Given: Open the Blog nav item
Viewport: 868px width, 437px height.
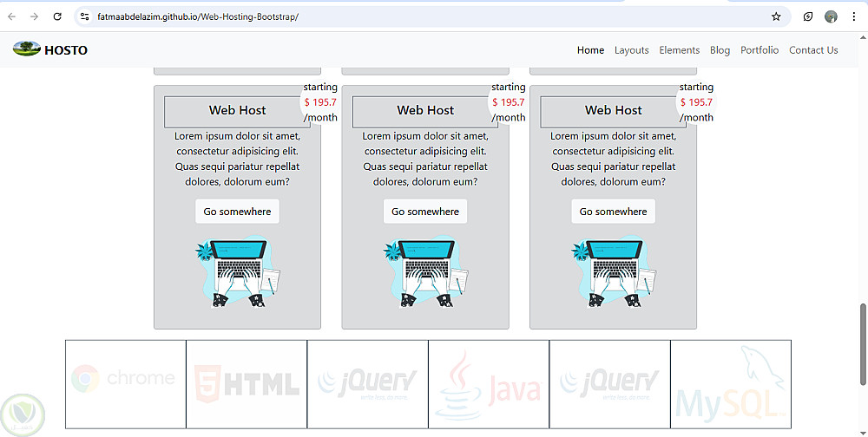Looking at the screenshot, I should click(720, 50).
